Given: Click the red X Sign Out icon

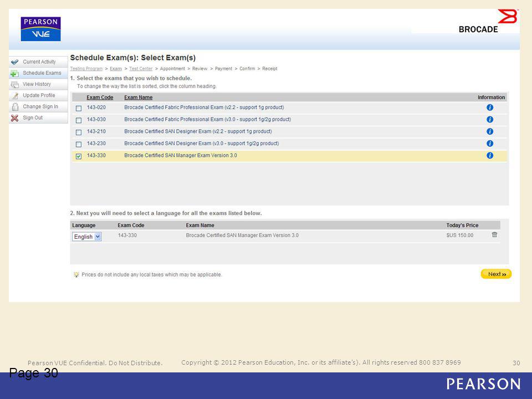Looking at the screenshot, I should click(14, 118).
